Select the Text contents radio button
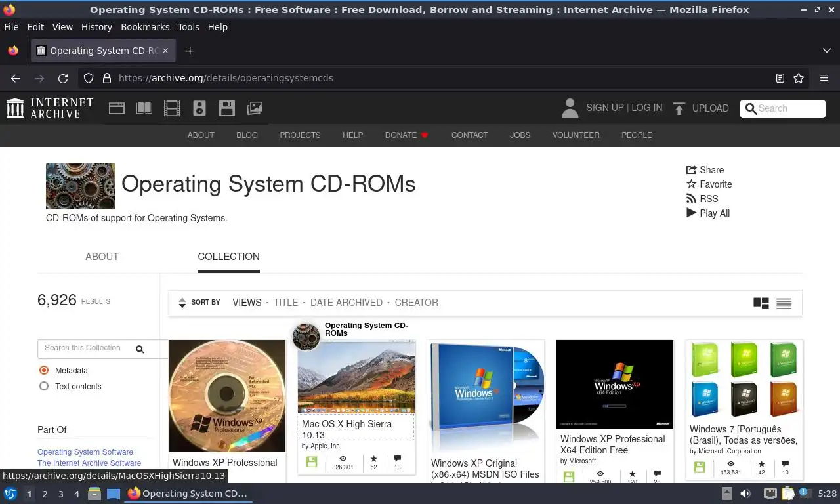Screen dimensions: 840x504 (44, 386)
